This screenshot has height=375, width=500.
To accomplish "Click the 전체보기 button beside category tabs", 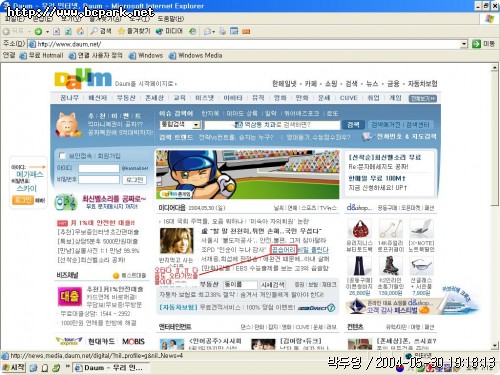I will [x=423, y=98].
